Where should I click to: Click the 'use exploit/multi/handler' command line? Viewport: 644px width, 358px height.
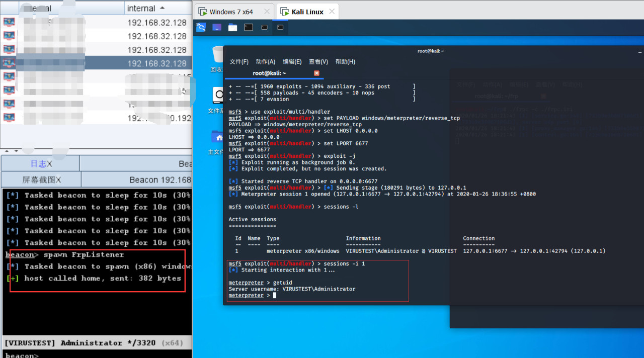pyautogui.click(x=279, y=112)
